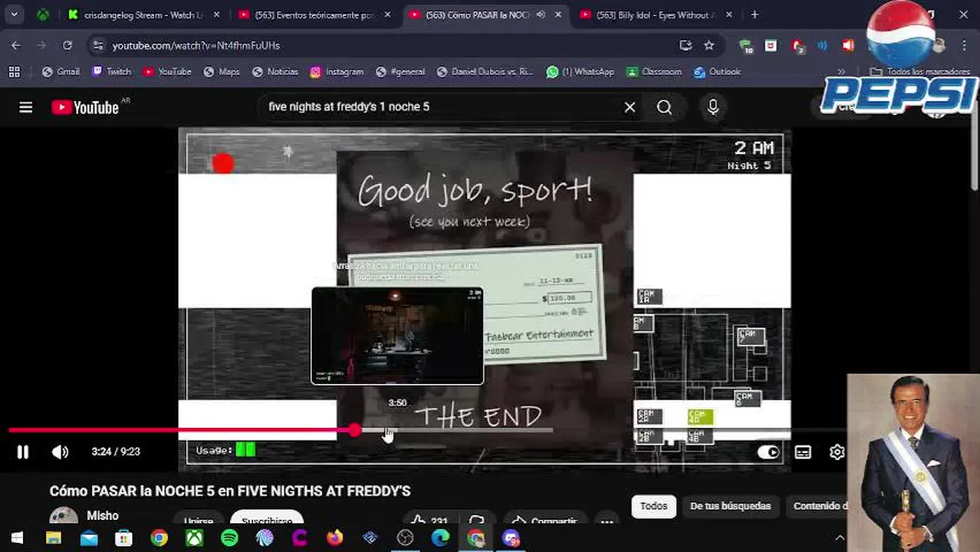
Task: Close the Billy Idol tab
Action: pyautogui.click(x=728, y=15)
